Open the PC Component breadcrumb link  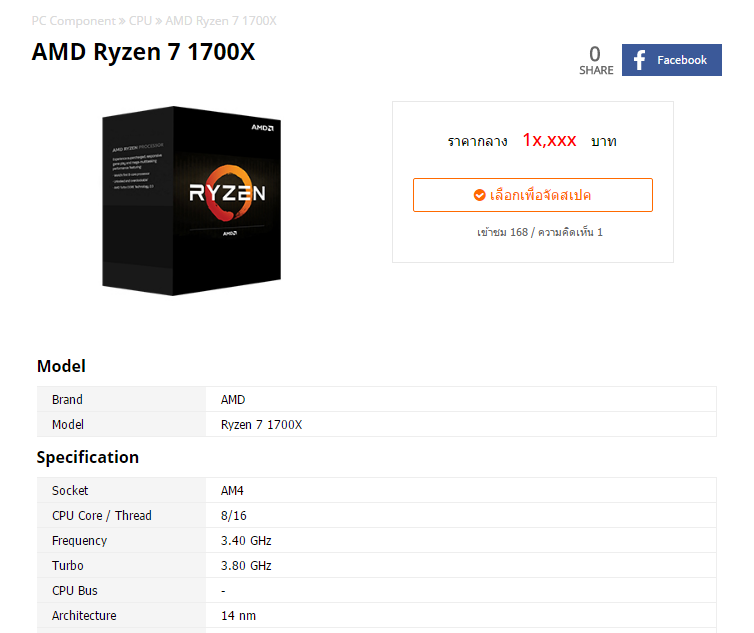pyautogui.click(x=74, y=21)
